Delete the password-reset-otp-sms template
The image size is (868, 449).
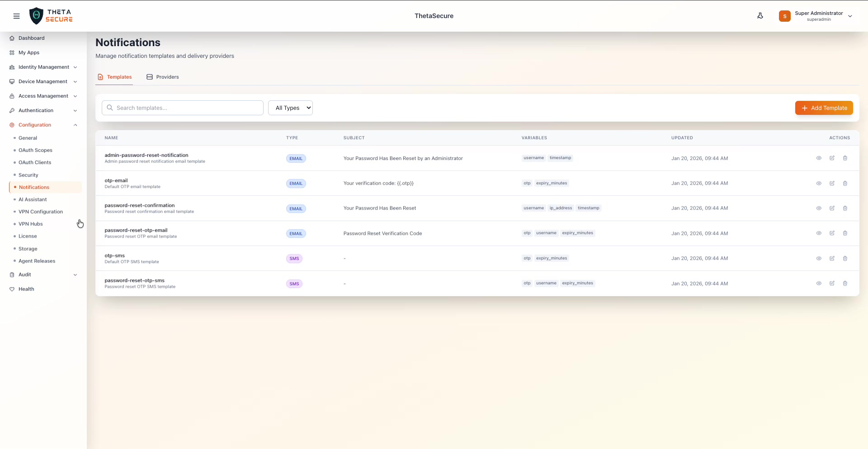tap(845, 283)
